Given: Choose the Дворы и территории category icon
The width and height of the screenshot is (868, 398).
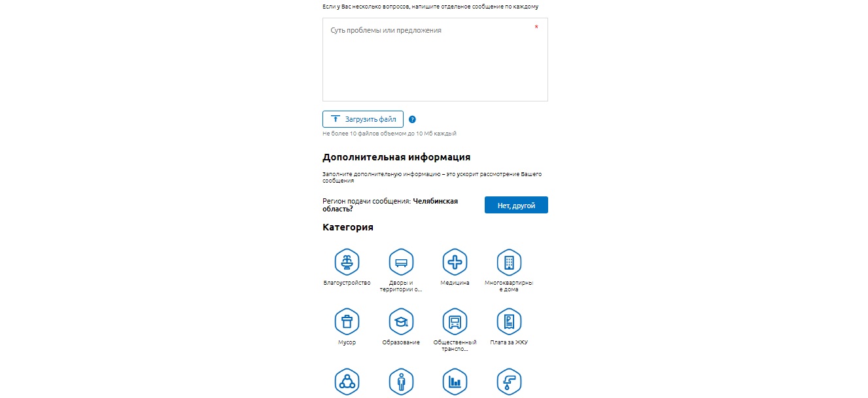Looking at the screenshot, I should coord(401,262).
